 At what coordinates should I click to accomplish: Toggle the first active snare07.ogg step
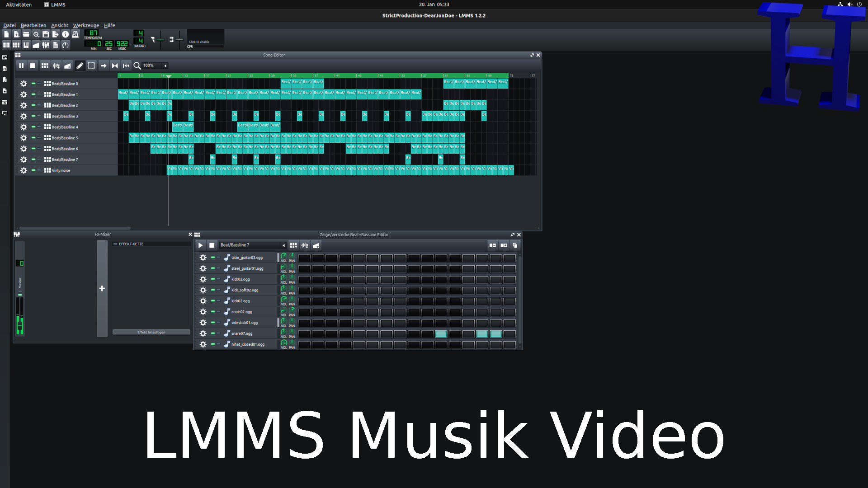tap(441, 334)
